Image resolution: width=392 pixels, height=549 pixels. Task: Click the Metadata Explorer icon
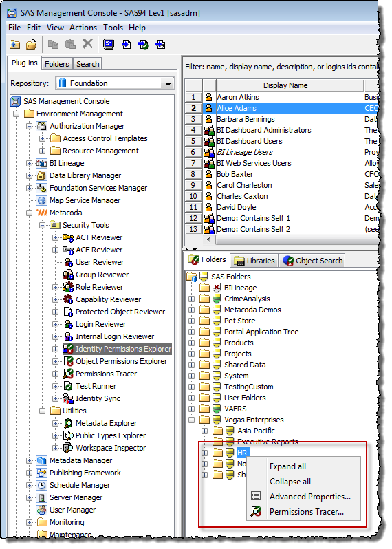[68, 423]
